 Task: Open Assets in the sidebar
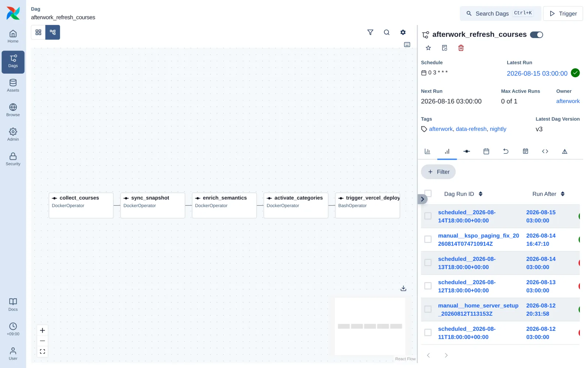[13, 86]
